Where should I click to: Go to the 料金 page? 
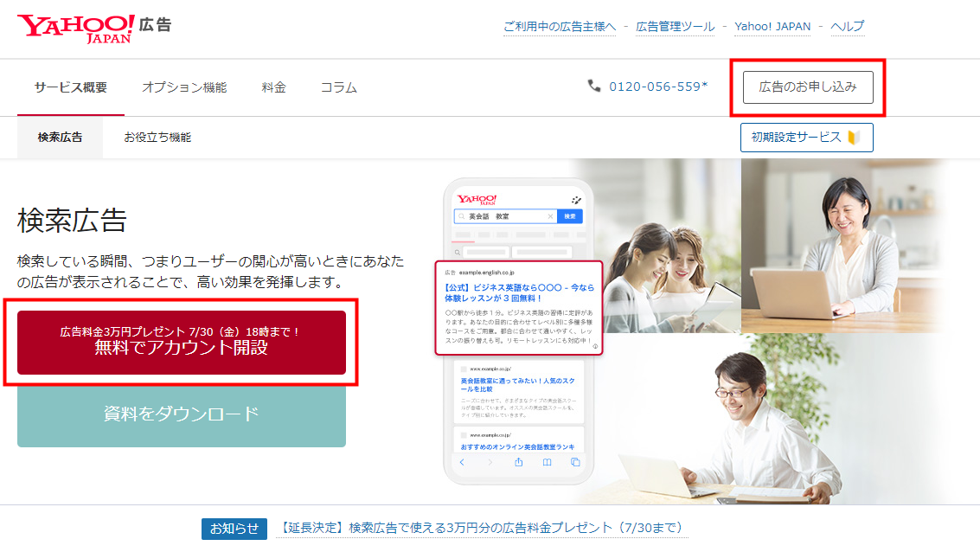point(273,87)
